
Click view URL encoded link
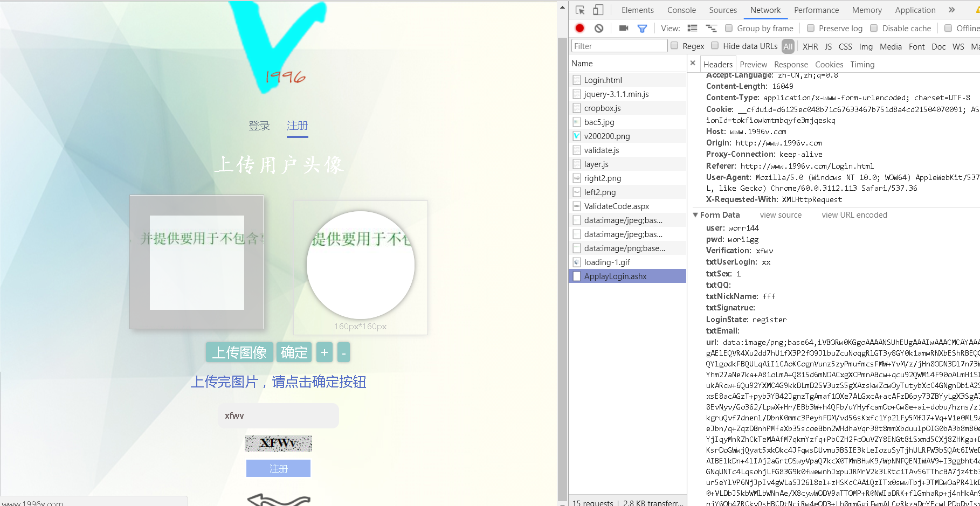pyautogui.click(x=854, y=215)
